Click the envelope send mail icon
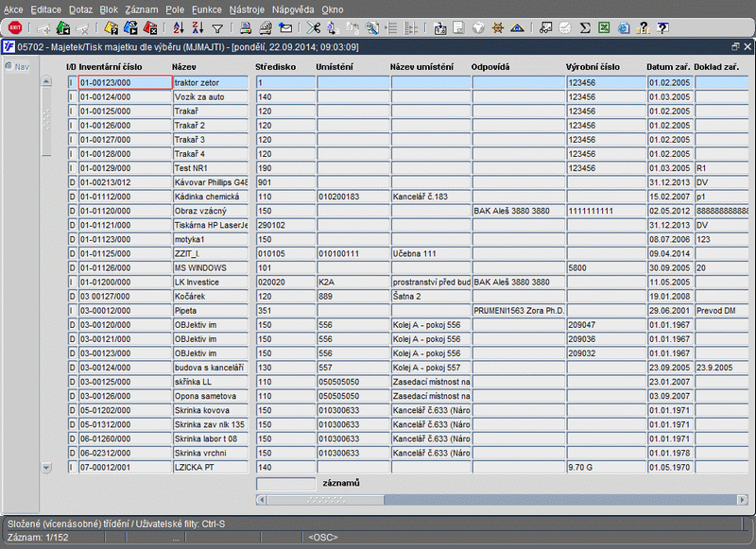756x549 pixels. point(284,28)
